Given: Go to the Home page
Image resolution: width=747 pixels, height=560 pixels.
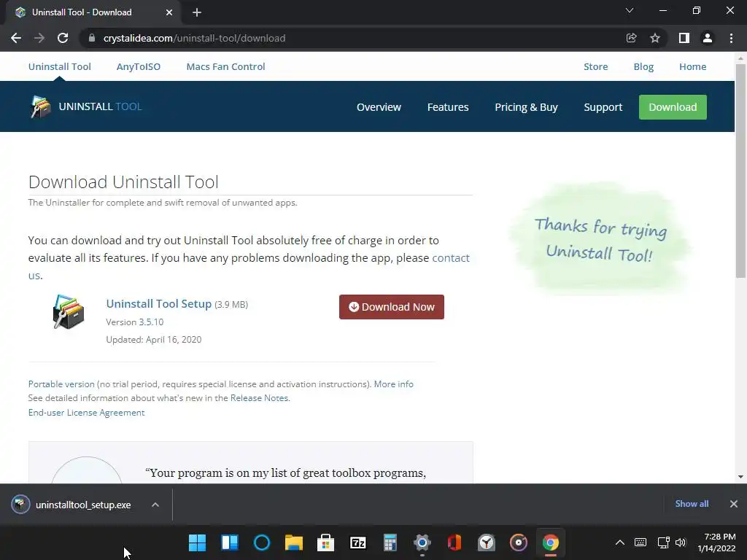Looking at the screenshot, I should (x=693, y=66).
